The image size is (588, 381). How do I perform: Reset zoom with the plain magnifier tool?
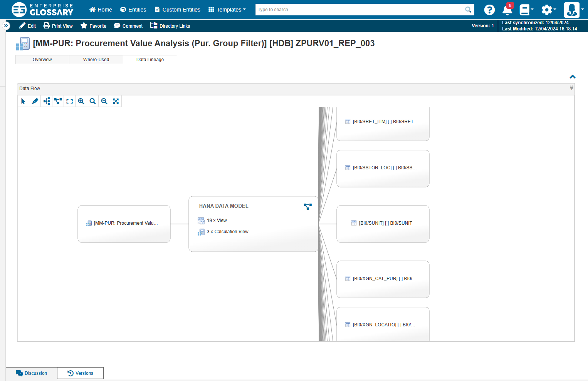93,101
